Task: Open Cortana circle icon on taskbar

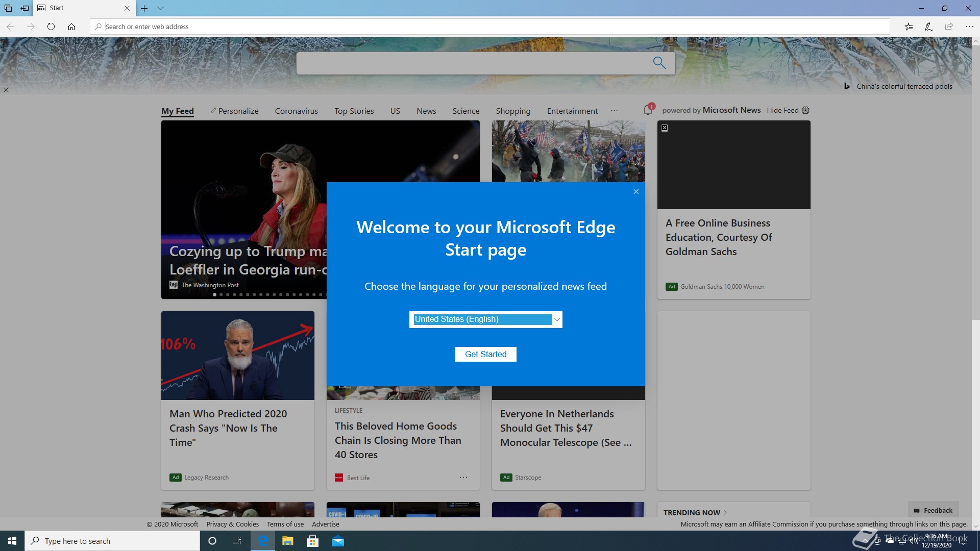Action: 212,541
